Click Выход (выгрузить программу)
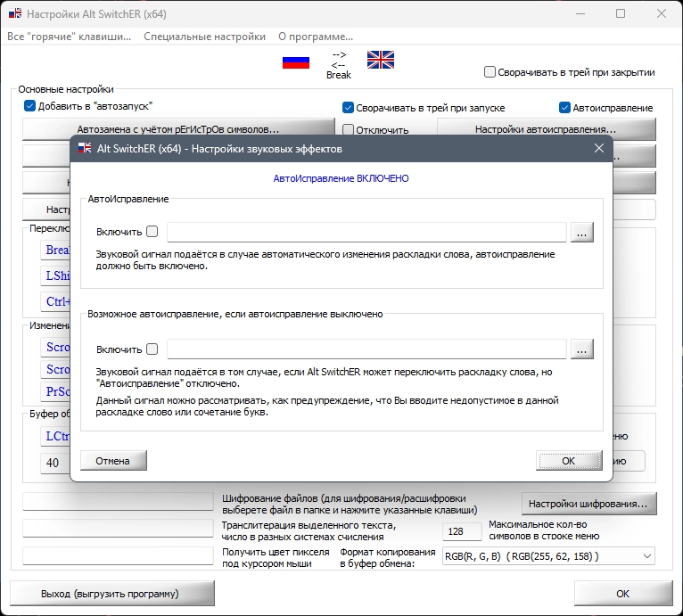 (112, 594)
